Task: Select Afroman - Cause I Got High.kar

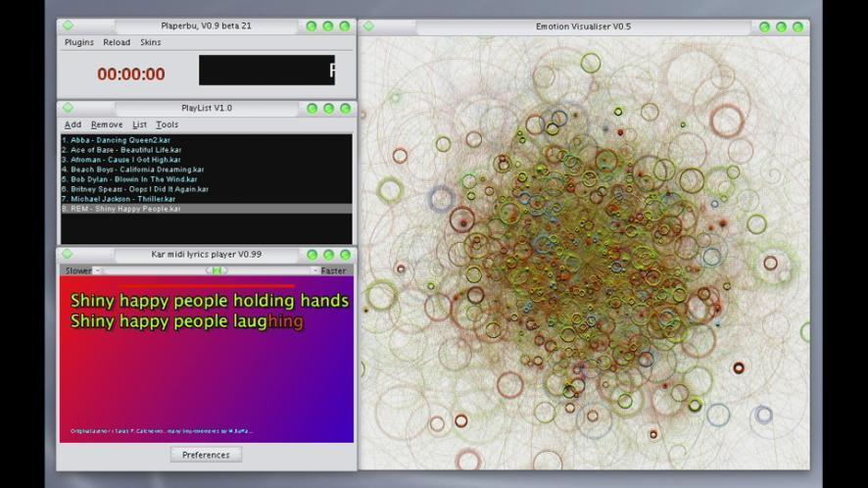Action: (206, 160)
